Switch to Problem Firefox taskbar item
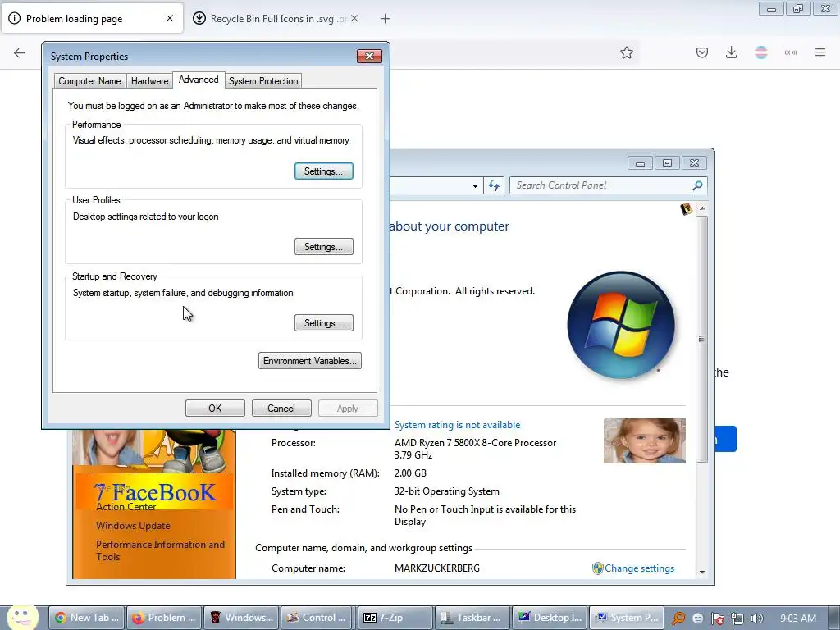Image resolution: width=840 pixels, height=630 pixels. click(x=164, y=618)
